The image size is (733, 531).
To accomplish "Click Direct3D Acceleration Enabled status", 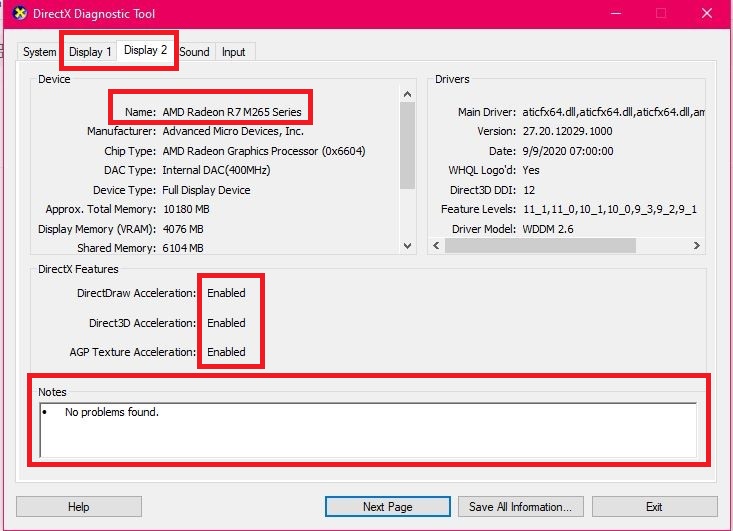I will (226, 323).
